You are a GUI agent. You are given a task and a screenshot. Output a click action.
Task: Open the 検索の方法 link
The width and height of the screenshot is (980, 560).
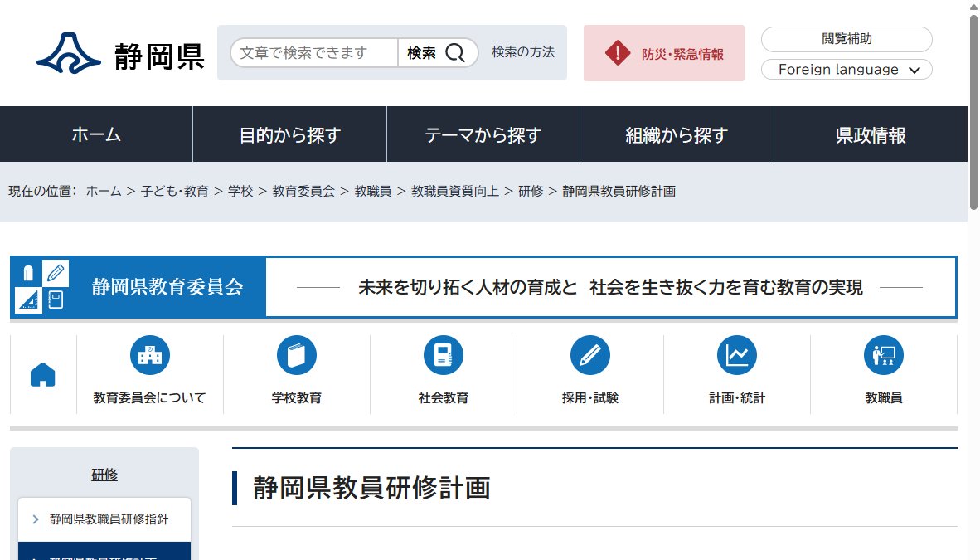tap(523, 52)
